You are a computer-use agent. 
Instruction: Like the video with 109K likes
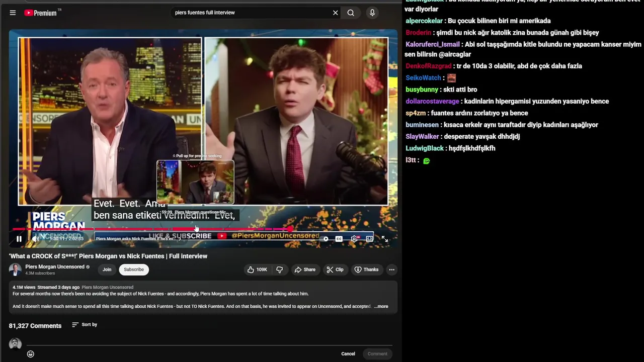point(257,269)
